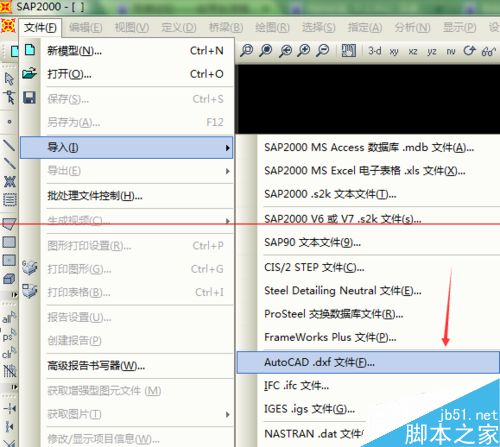Screen dimensions: 500x447
Task: Choose 新模型(N)... from the File menu
Action: [127, 51]
